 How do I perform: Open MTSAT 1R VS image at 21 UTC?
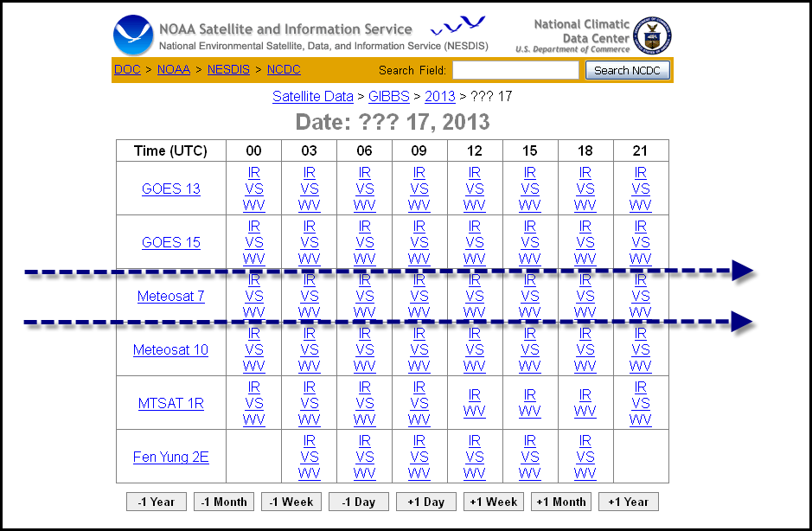tap(641, 403)
